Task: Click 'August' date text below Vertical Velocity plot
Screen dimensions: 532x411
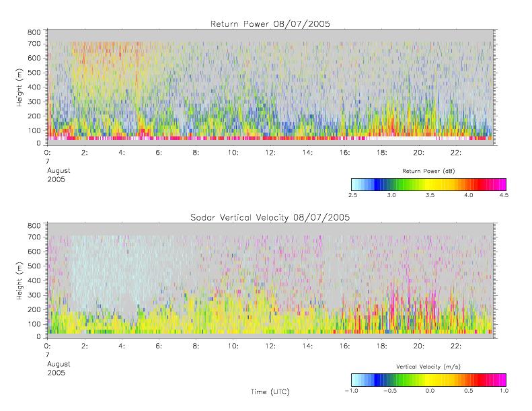Action: tap(59, 364)
